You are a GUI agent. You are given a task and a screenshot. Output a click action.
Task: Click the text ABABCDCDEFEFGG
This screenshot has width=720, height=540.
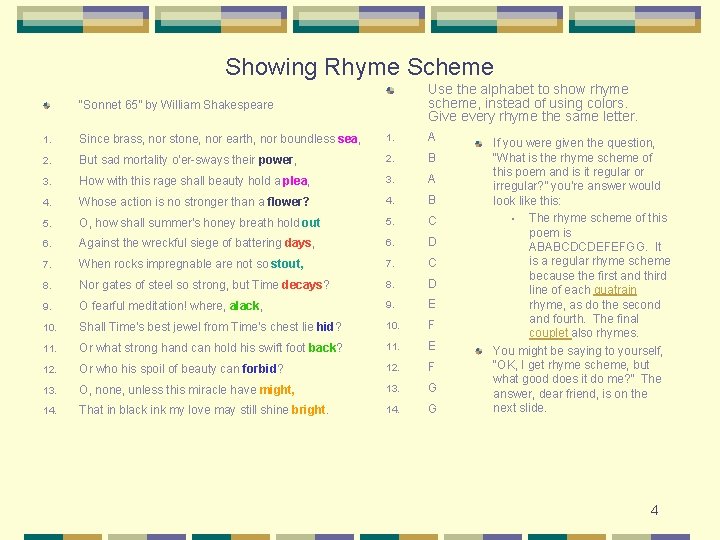(x=587, y=247)
